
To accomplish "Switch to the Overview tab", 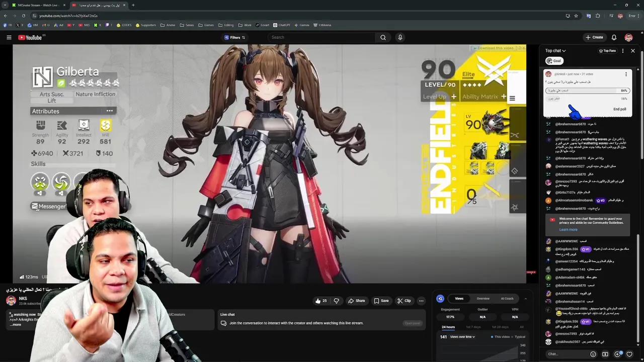I will click(483, 299).
